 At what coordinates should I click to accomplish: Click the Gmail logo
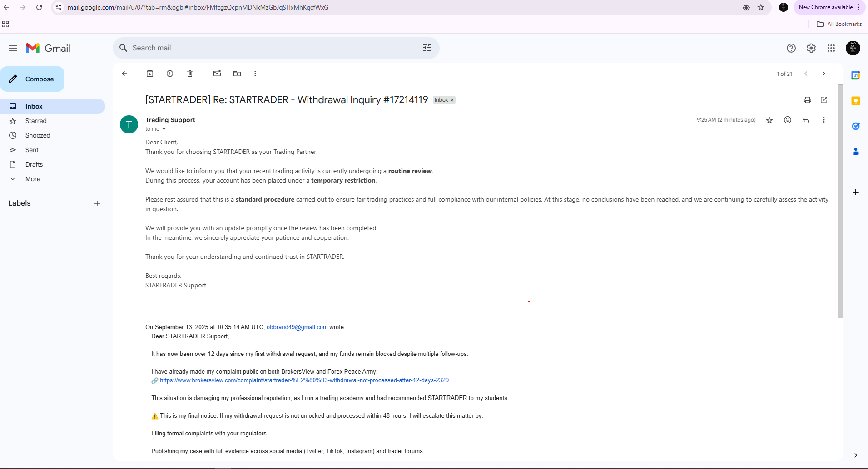tap(48, 48)
